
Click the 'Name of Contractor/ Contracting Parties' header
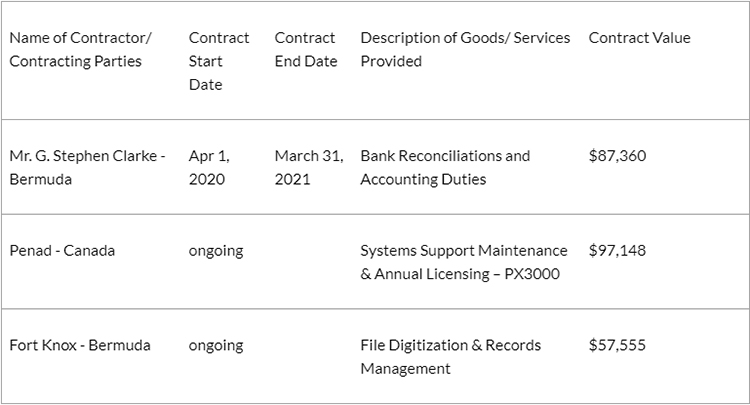tap(80, 50)
